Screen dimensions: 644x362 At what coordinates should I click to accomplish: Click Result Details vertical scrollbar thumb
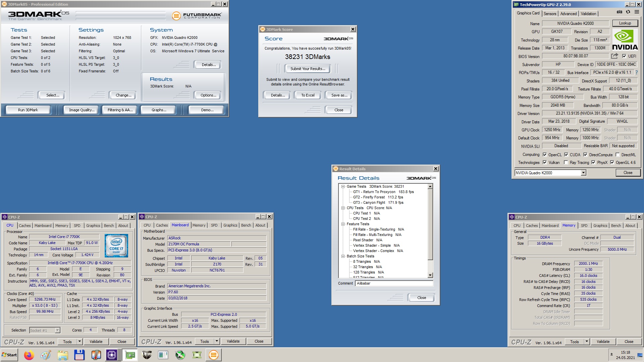click(x=430, y=225)
